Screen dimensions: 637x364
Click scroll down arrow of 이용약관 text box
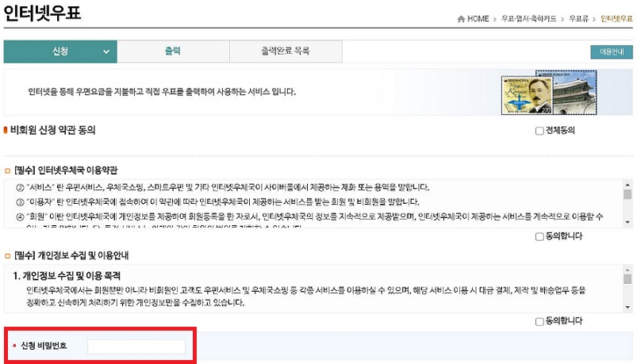coord(627,222)
